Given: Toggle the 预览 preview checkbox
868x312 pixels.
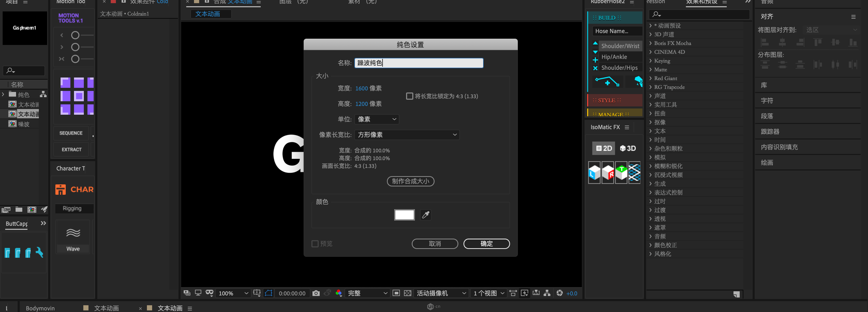Looking at the screenshot, I should tap(315, 244).
